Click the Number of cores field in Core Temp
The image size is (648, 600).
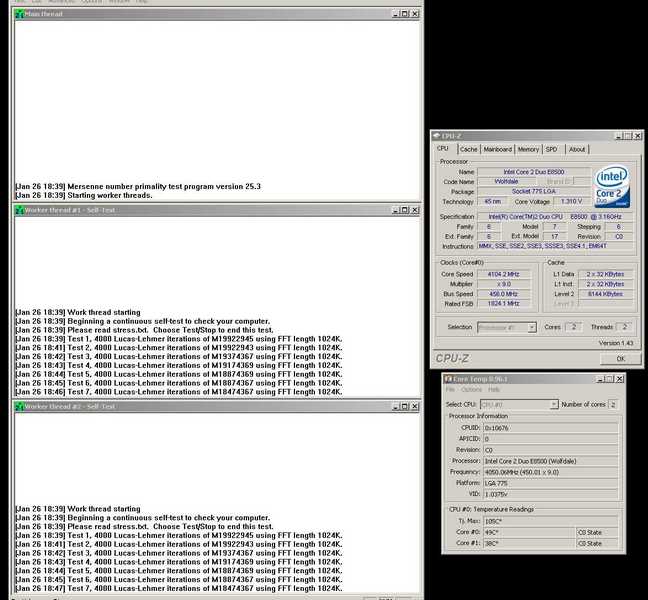(613, 405)
